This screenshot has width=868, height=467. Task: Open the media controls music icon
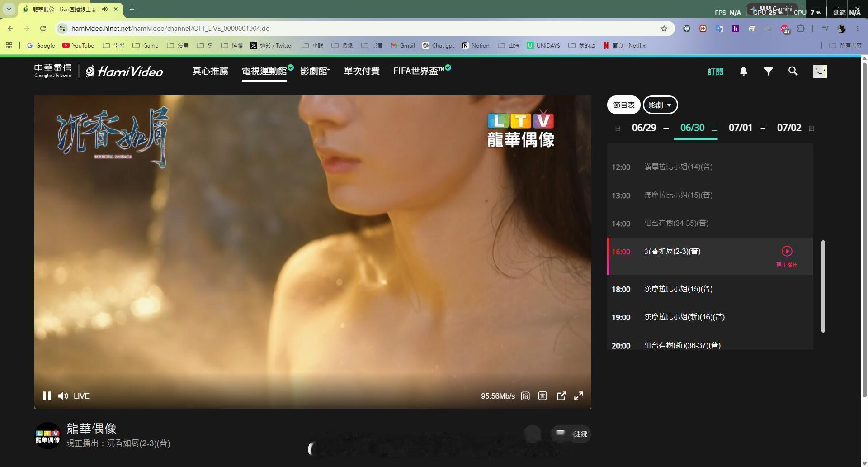point(825,29)
